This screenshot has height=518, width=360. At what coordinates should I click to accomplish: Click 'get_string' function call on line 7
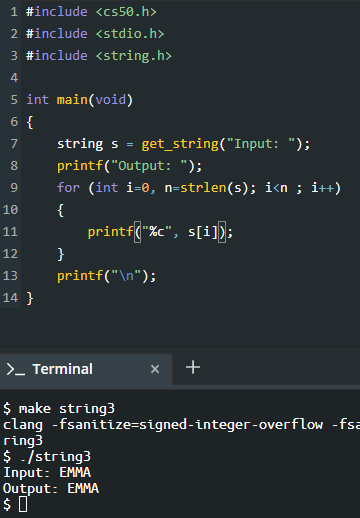[180, 144]
